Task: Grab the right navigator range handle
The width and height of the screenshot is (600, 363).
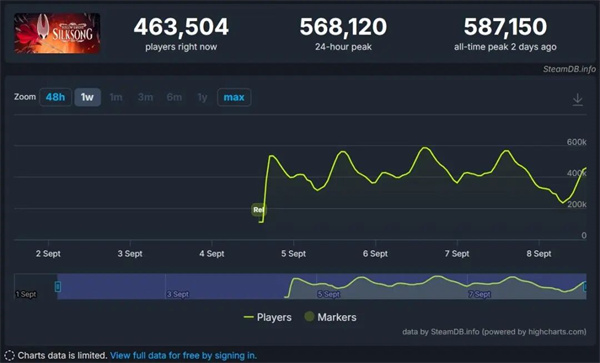Action: coord(585,286)
